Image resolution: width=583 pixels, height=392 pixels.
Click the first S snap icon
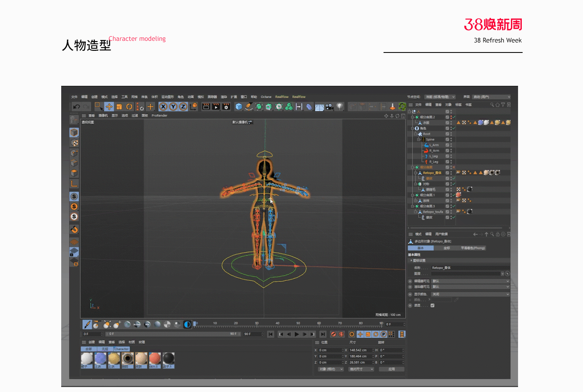point(74,197)
